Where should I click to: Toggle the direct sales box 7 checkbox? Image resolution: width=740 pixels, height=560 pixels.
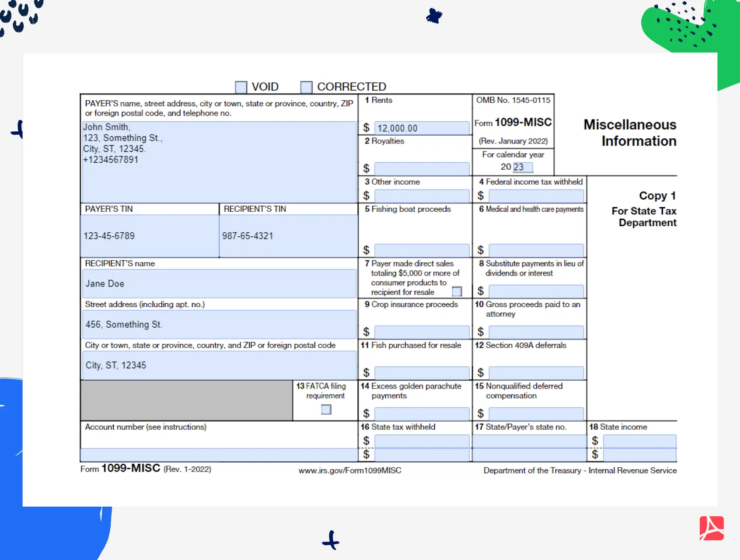tap(457, 291)
